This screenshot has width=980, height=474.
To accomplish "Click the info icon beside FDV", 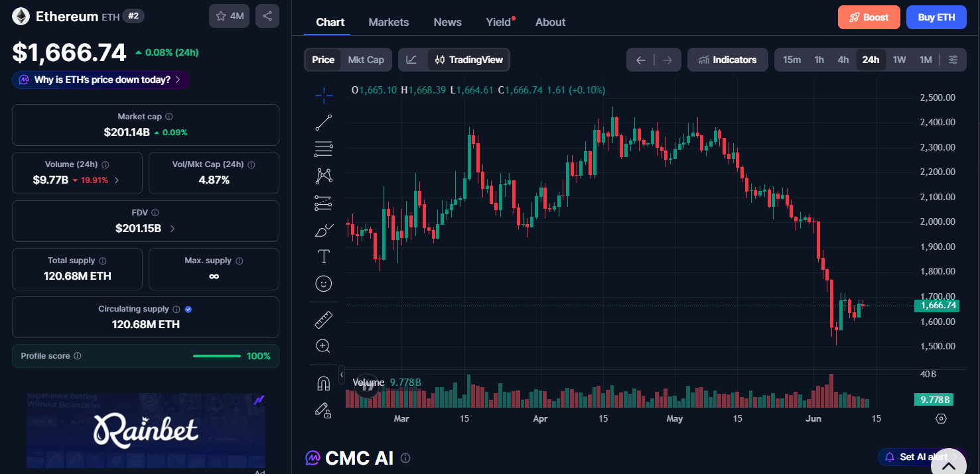I will (x=155, y=213).
